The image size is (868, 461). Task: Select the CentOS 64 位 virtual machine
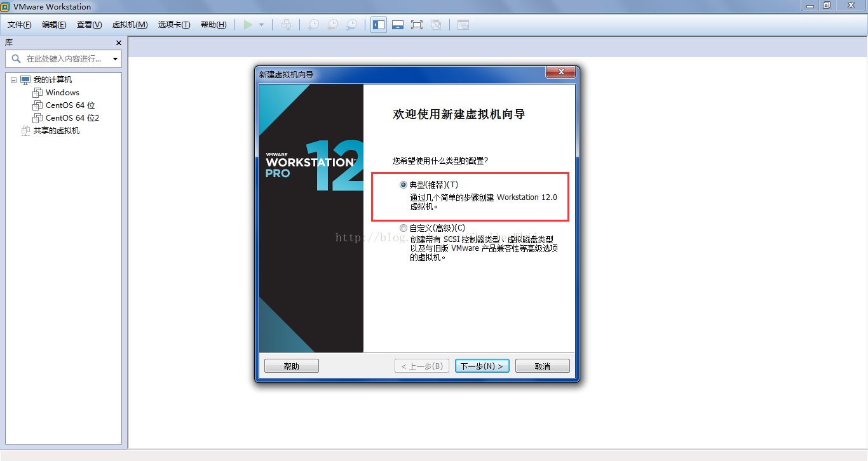click(70, 105)
